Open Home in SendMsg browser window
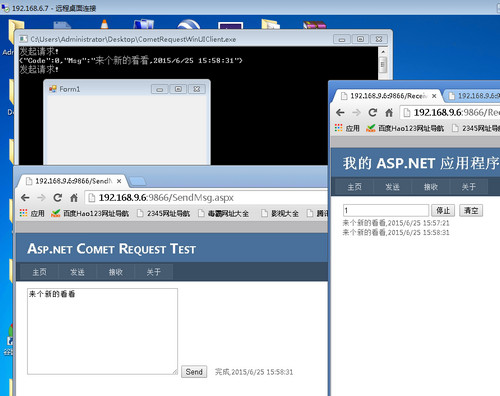This screenshot has height=396, width=500. tap(74, 198)
